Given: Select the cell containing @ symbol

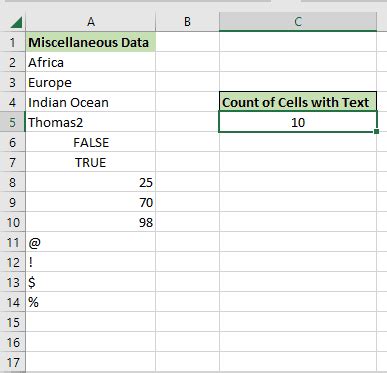Looking at the screenshot, I should tap(91, 242).
